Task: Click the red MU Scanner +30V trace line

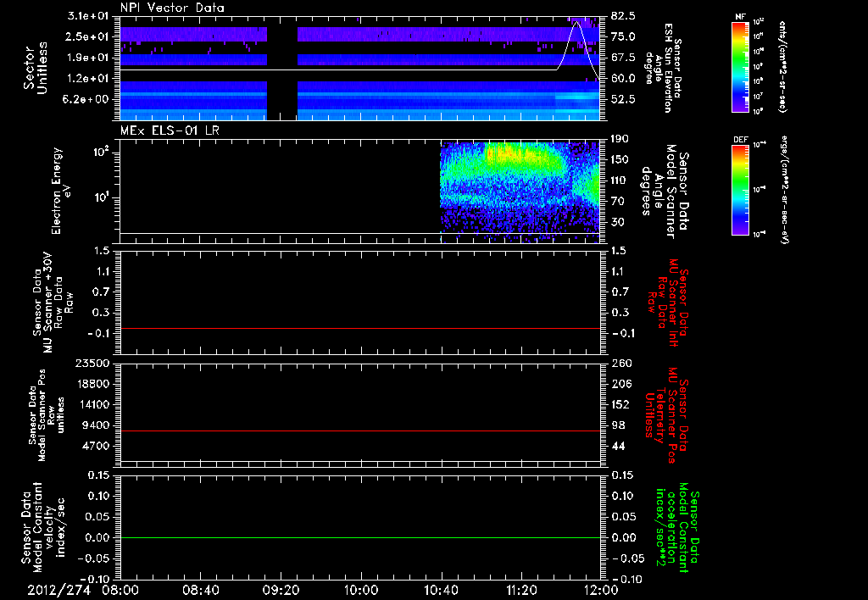Action: 360,329
